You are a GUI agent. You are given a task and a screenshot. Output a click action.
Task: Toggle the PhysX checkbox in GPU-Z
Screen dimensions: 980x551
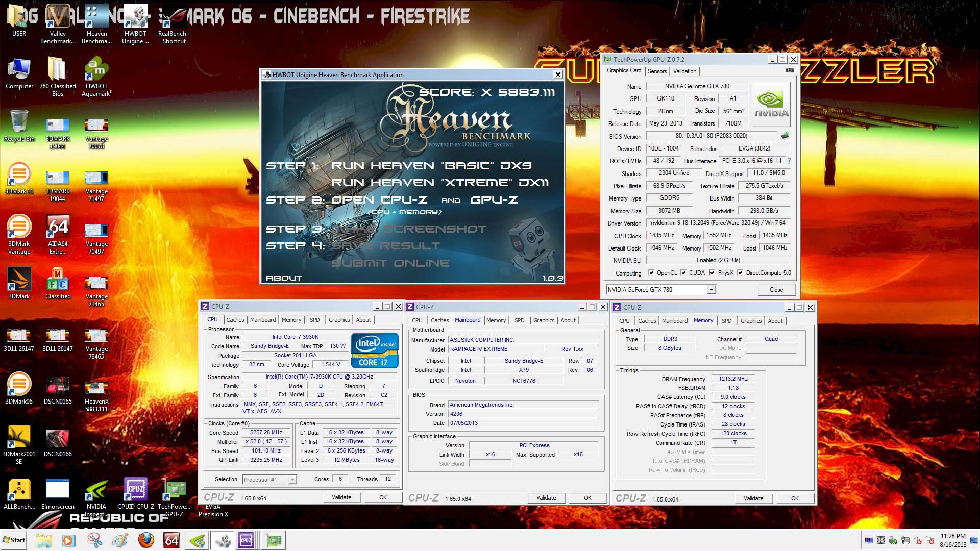[x=712, y=273]
